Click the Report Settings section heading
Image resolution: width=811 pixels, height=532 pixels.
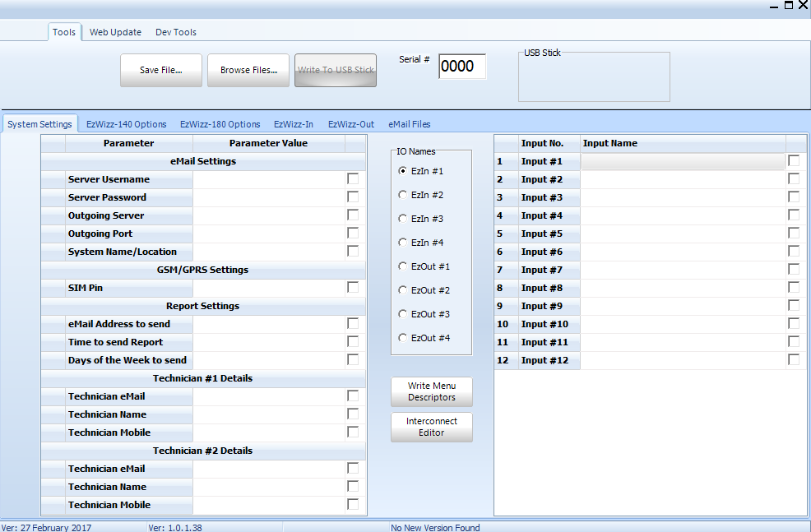tap(202, 306)
